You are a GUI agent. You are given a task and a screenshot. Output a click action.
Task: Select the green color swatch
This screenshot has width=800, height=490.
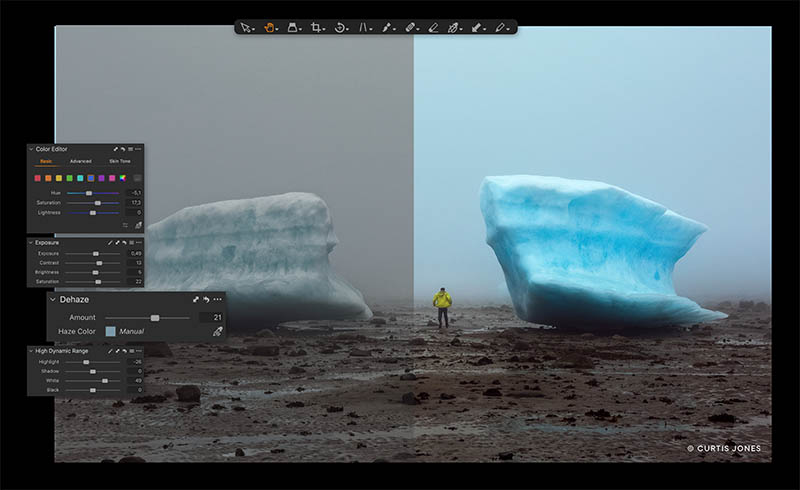(69, 178)
